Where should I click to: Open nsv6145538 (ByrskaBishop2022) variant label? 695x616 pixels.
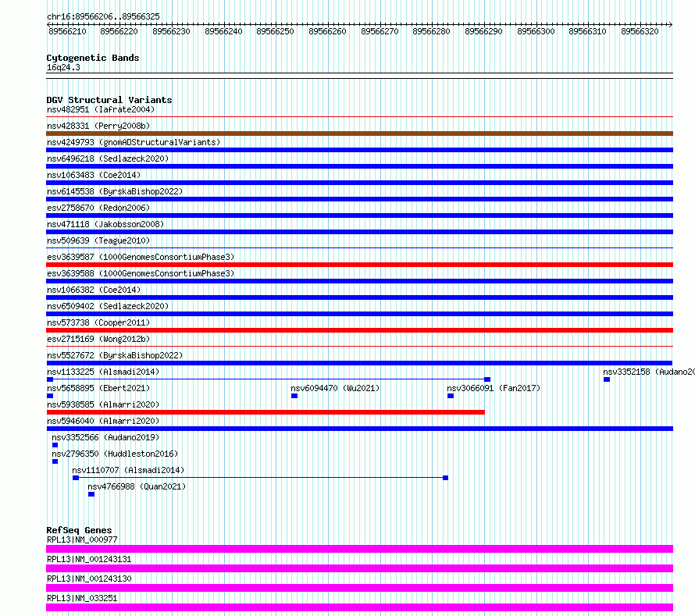[115, 191]
